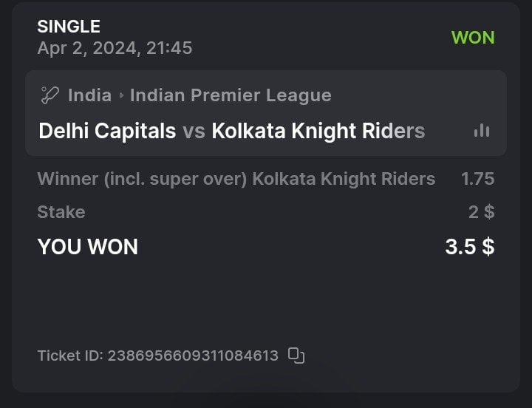This screenshot has height=408, width=532.
Task: Open Indian Premier League league link
Action: pos(231,95)
